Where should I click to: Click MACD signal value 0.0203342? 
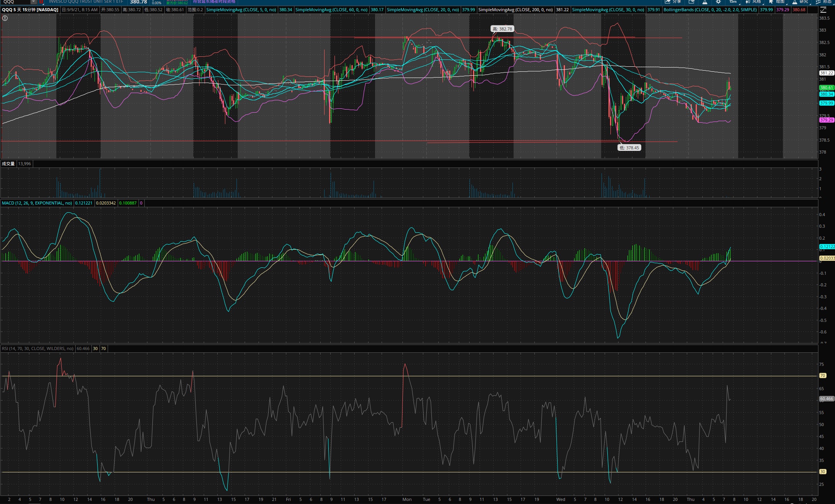point(106,203)
